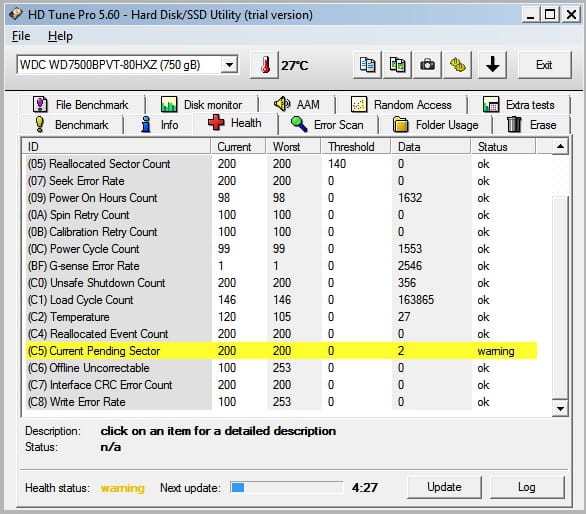This screenshot has height=514, width=586.
Task: Click the 163865 data value
Action: [416, 300]
